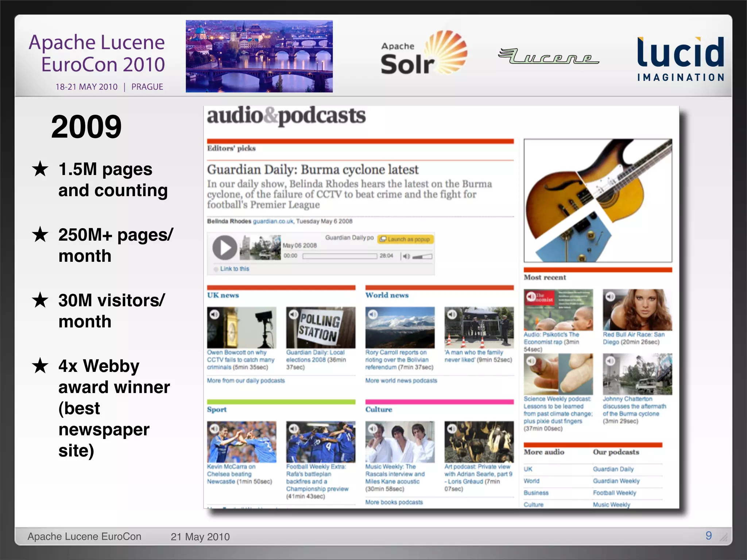Click audio icon on The Rascals thumbnail
747x560 pixels.
373,429
